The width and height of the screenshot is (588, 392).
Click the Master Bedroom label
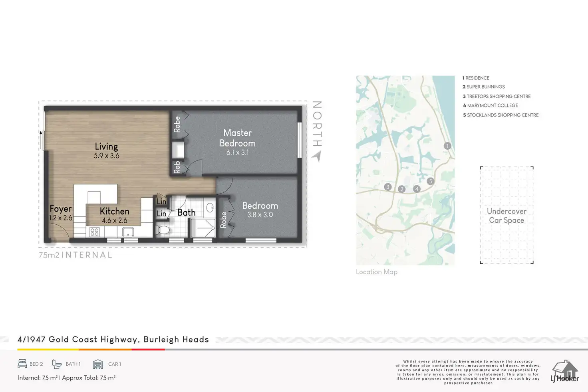[237, 138]
